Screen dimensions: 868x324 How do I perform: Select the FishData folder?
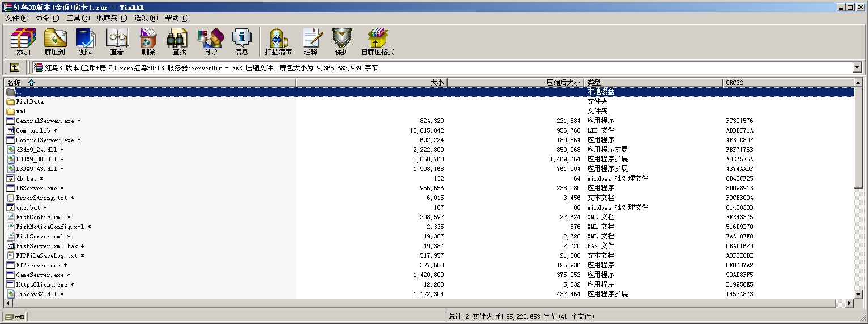(29, 102)
